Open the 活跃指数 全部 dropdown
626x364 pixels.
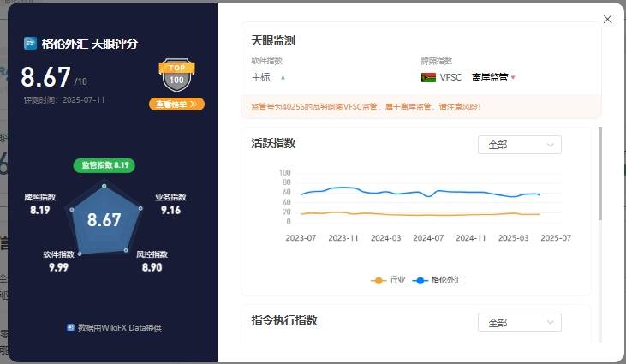pos(520,145)
